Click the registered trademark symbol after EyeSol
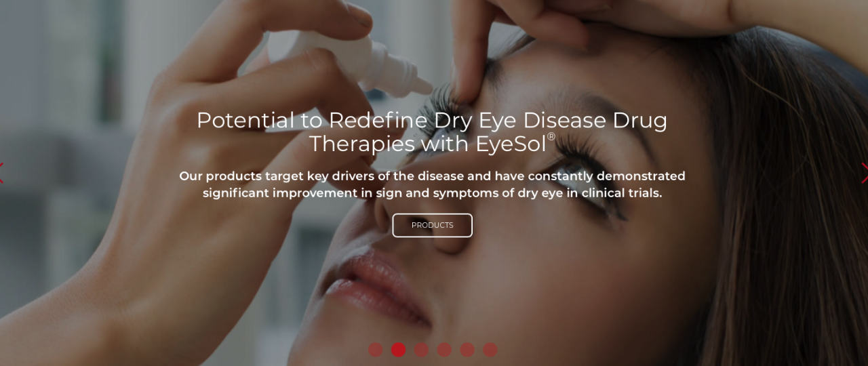 point(551,137)
